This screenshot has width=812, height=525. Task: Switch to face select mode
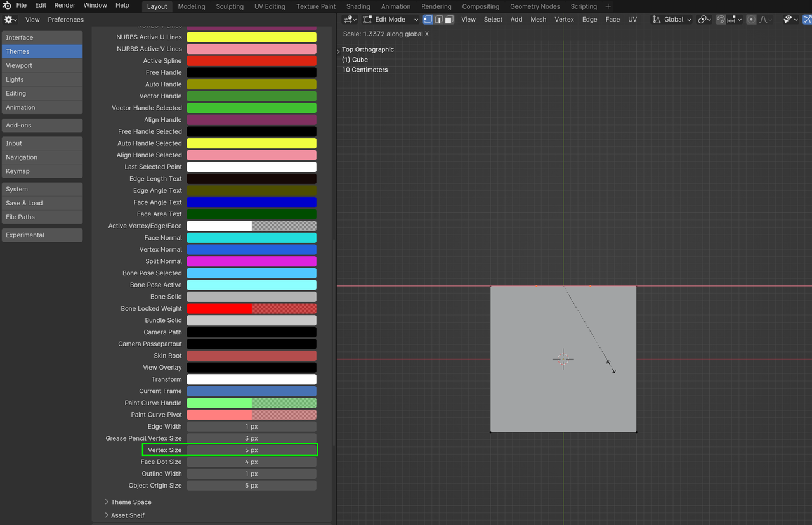point(449,20)
